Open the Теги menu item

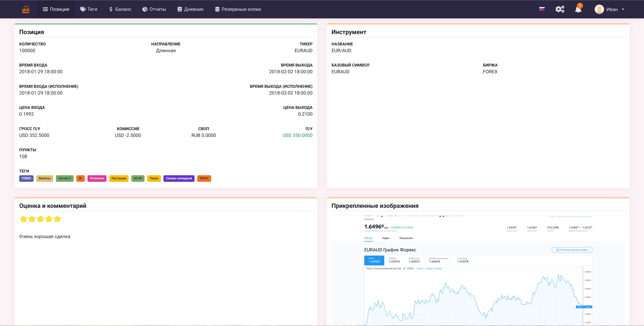88,9
